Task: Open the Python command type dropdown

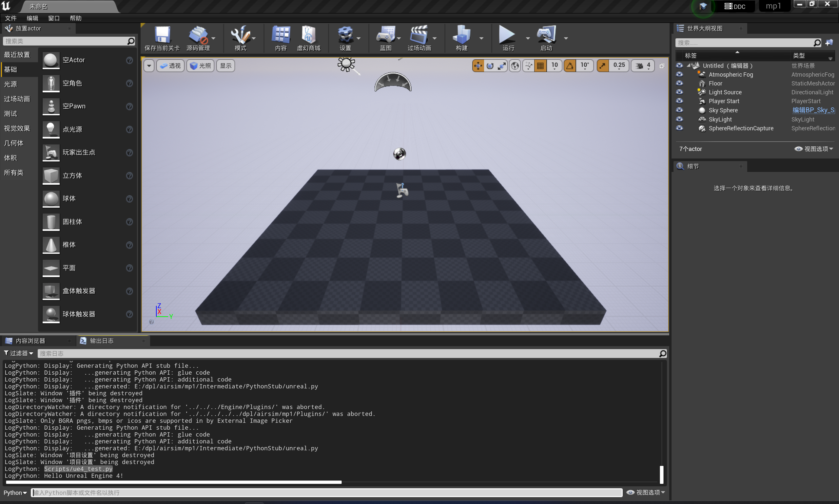Action: click(x=15, y=493)
